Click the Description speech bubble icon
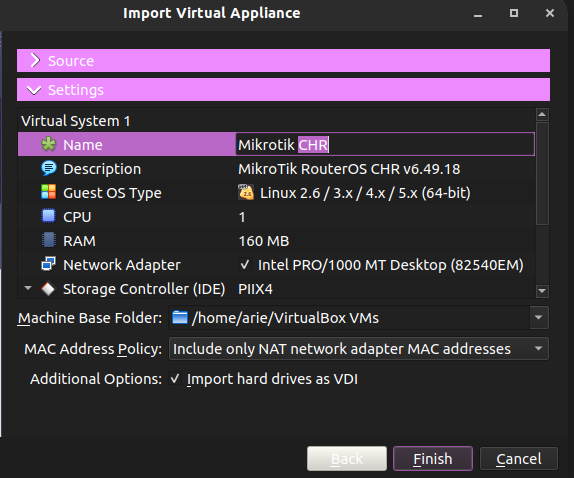Viewport: 574px width, 478px height. click(x=49, y=168)
